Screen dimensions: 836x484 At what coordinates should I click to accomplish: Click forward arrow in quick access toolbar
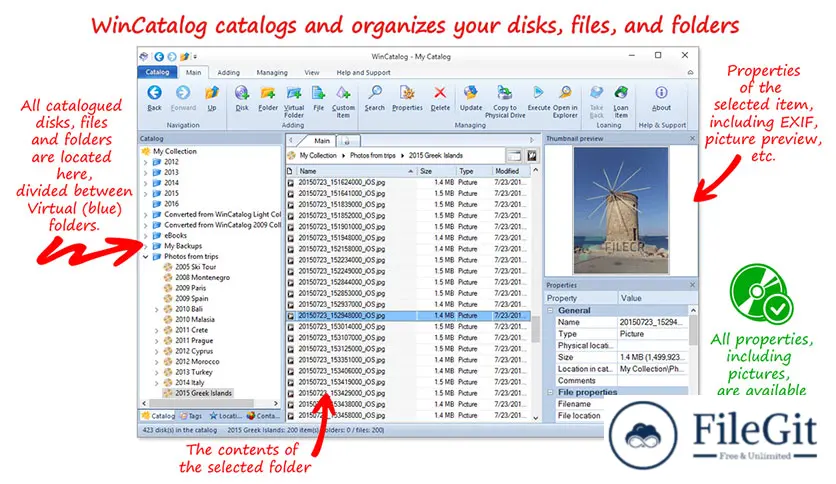click(x=172, y=57)
